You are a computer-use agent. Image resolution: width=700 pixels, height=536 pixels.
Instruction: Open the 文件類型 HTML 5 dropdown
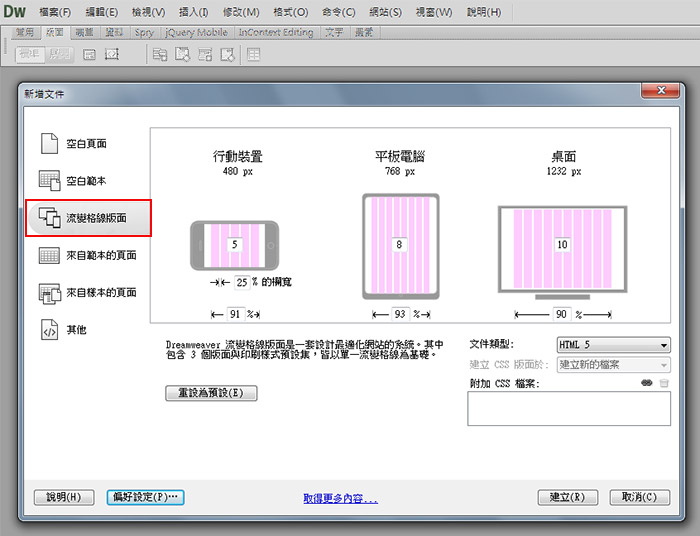click(613, 345)
